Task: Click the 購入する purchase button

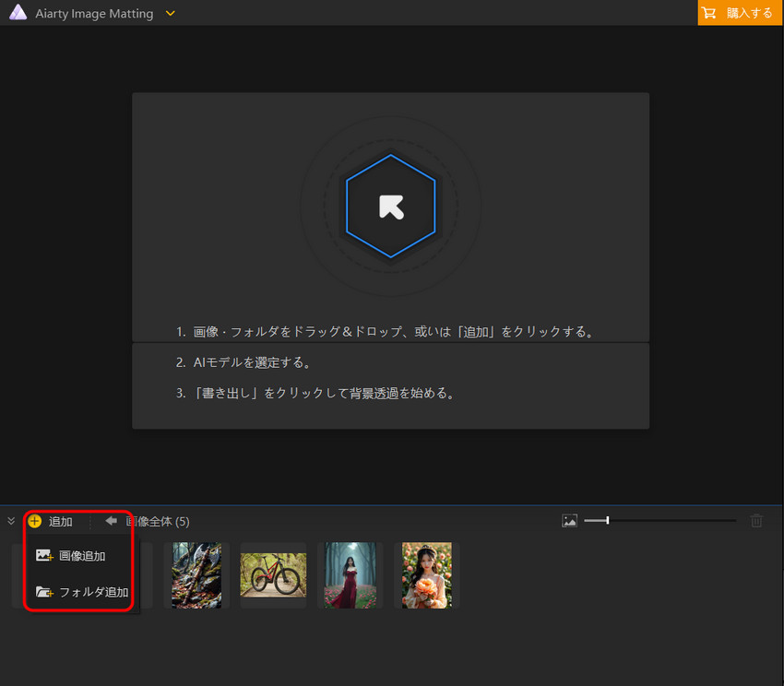Action: pyautogui.click(x=740, y=13)
